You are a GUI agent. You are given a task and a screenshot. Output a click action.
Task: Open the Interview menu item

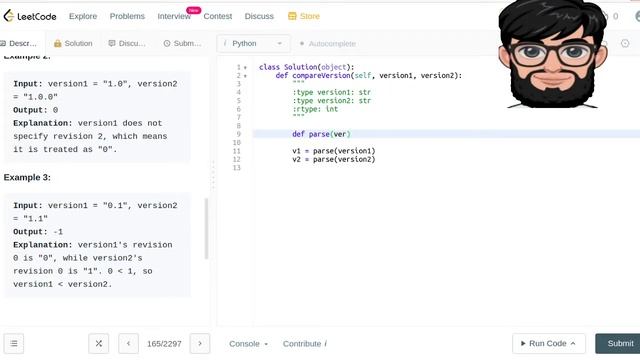174,16
